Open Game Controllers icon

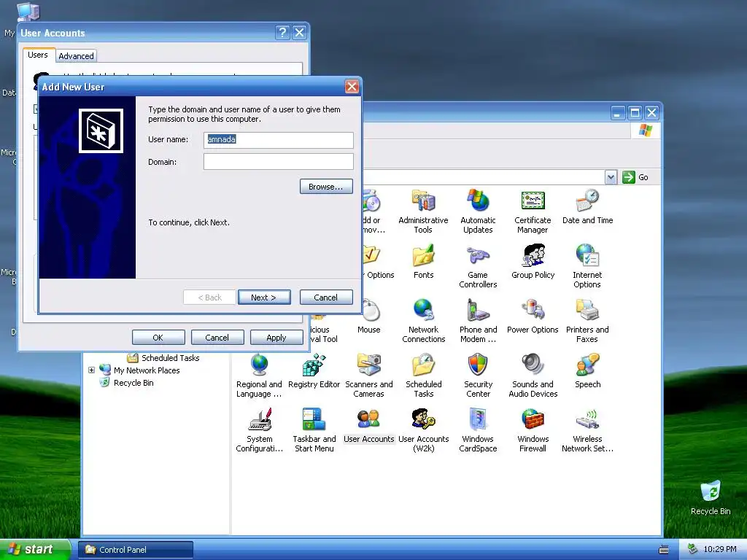478,265
